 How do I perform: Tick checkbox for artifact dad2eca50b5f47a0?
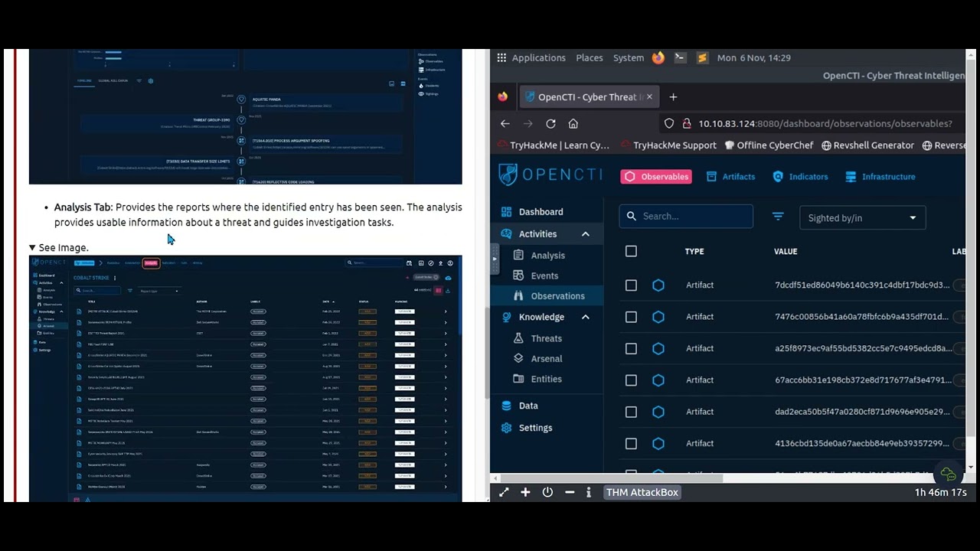pos(631,412)
